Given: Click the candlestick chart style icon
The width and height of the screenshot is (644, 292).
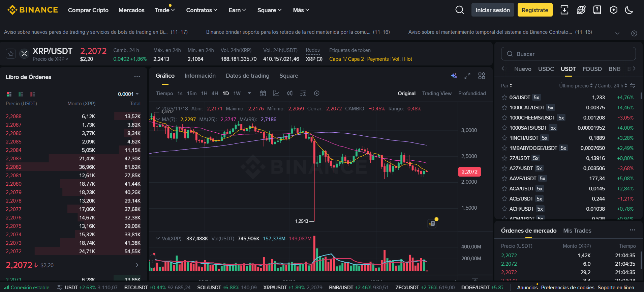Looking at the screenshot, I should [x=289, y=94].
